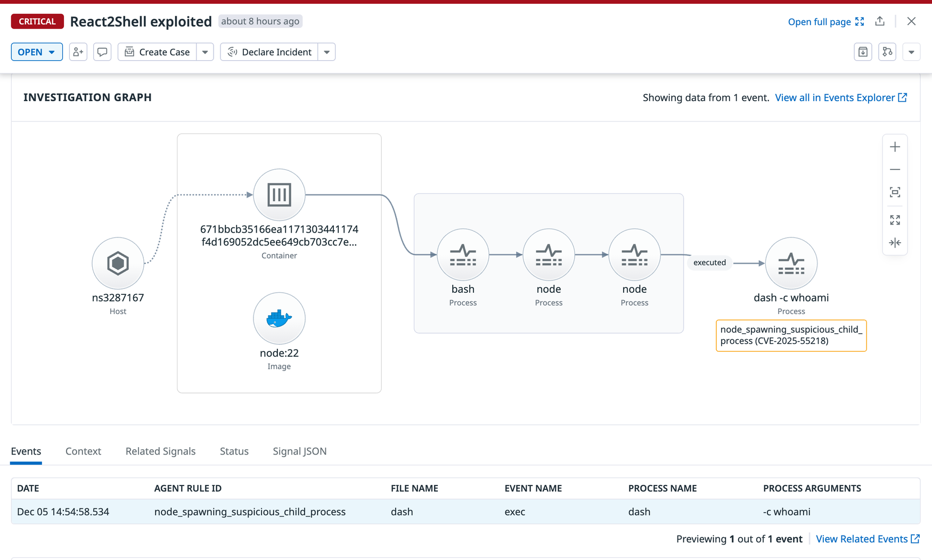The width and height of the screenshot is (932, 560).
Task: Click the archive signal icon
Action: click(x=863, y=52)
